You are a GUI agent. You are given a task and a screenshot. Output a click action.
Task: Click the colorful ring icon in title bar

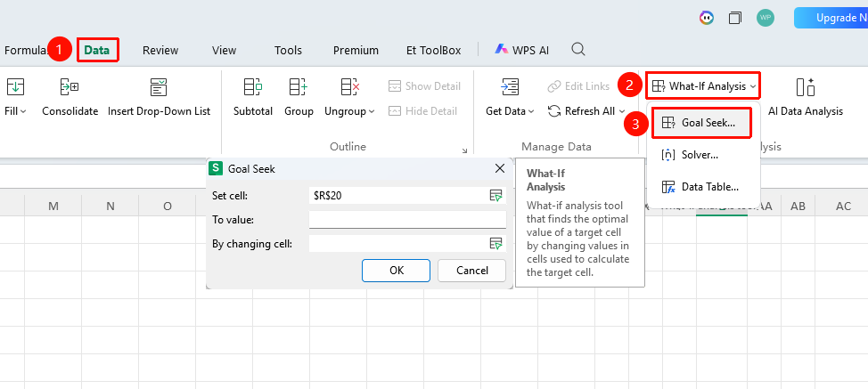click(x=707, y=18)
